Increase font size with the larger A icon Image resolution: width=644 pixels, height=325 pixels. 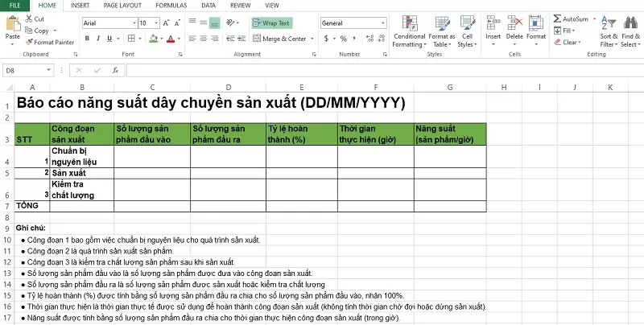(x=166, y=23)
